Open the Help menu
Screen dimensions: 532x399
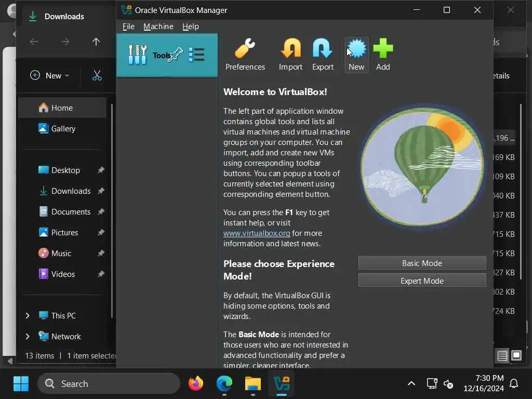coord(190,26)
